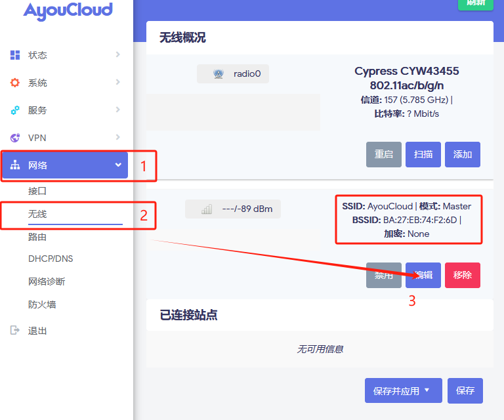The width and height of the screenshot is (504, 420).
Task: Click the signal strength bars icon
Action: pyautogui.click(x=207, y=209)
